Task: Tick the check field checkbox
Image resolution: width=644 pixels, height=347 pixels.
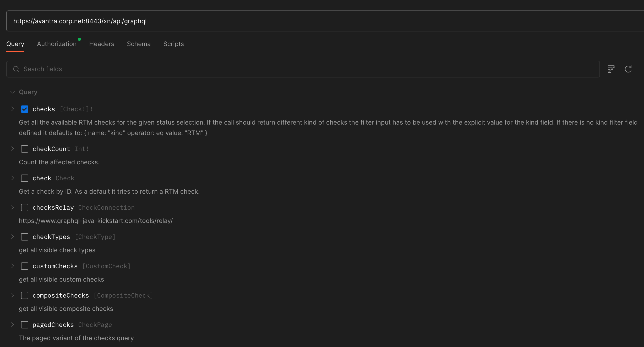Action: coord(25,178)
